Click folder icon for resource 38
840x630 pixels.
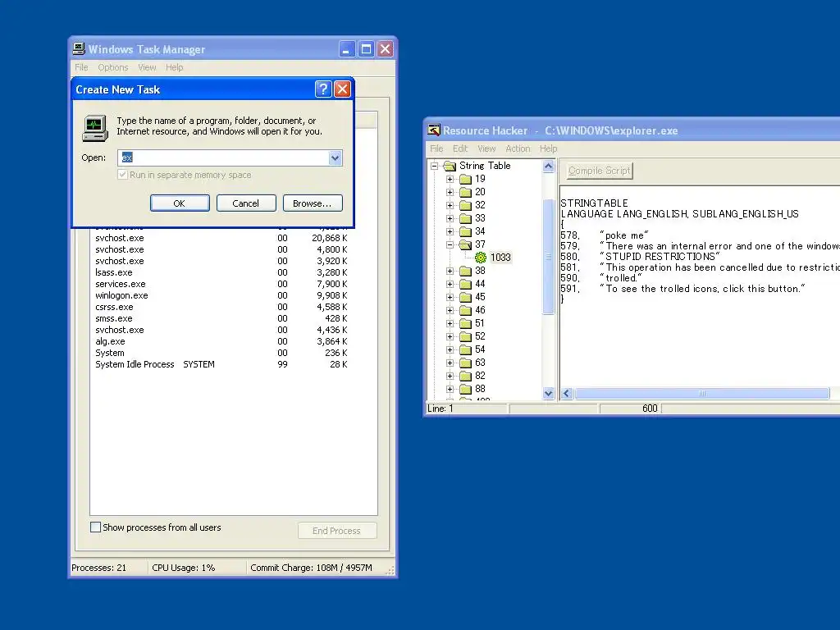click(466, 271)
